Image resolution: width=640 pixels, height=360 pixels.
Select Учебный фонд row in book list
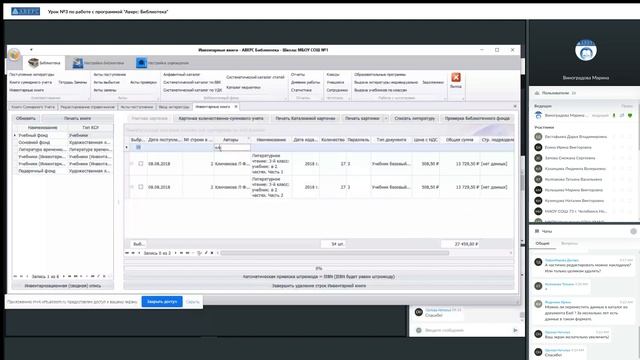click(x=63, y=135)
